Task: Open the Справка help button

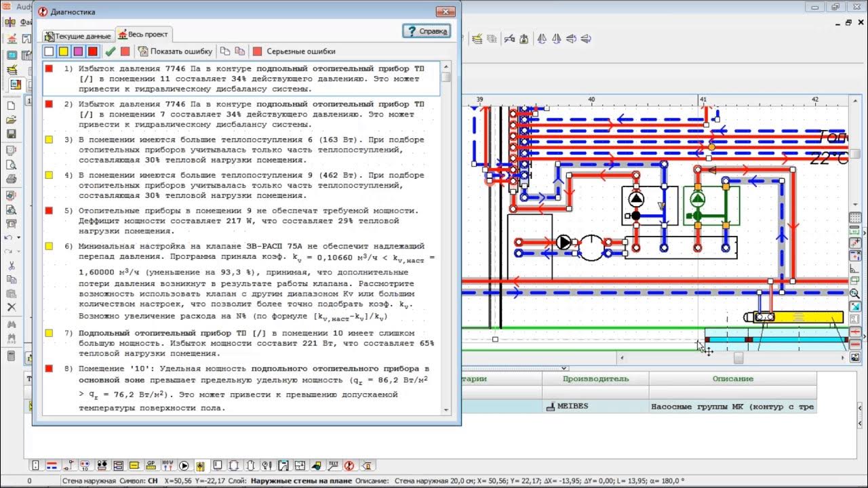Action: coord(427,30)
